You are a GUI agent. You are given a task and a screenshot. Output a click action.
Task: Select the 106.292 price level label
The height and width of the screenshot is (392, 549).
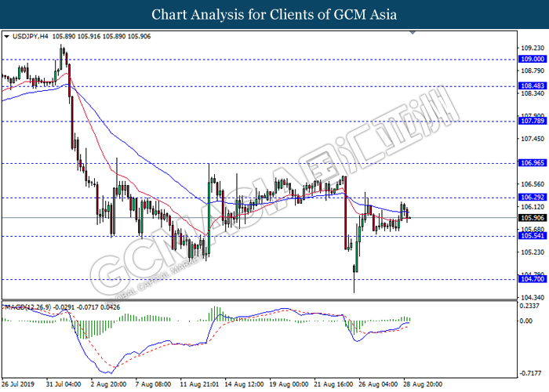coord(533,198)
